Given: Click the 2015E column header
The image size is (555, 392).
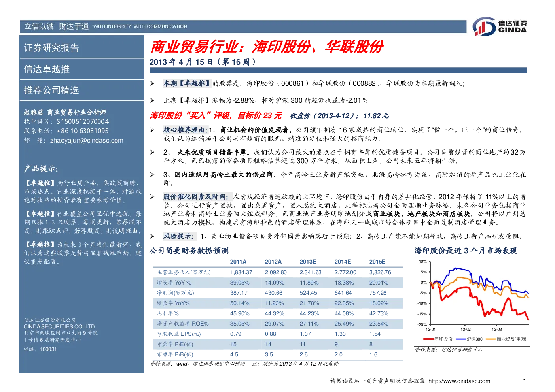Looking at the screenshot, I should tap(377, 262).
